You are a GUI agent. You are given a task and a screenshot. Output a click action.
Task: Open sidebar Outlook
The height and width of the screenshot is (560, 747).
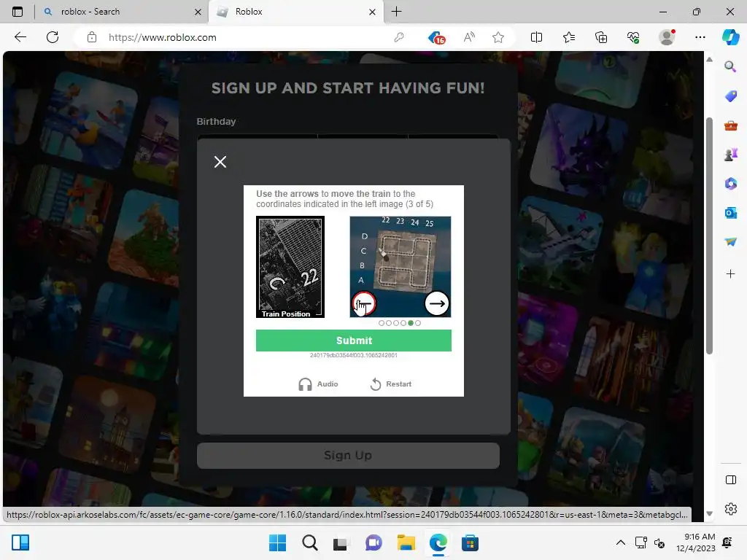click(x=730, y=213)
